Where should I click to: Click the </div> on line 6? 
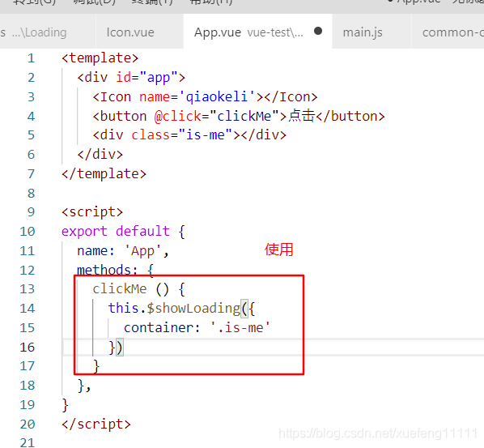(x=100, y=154)
